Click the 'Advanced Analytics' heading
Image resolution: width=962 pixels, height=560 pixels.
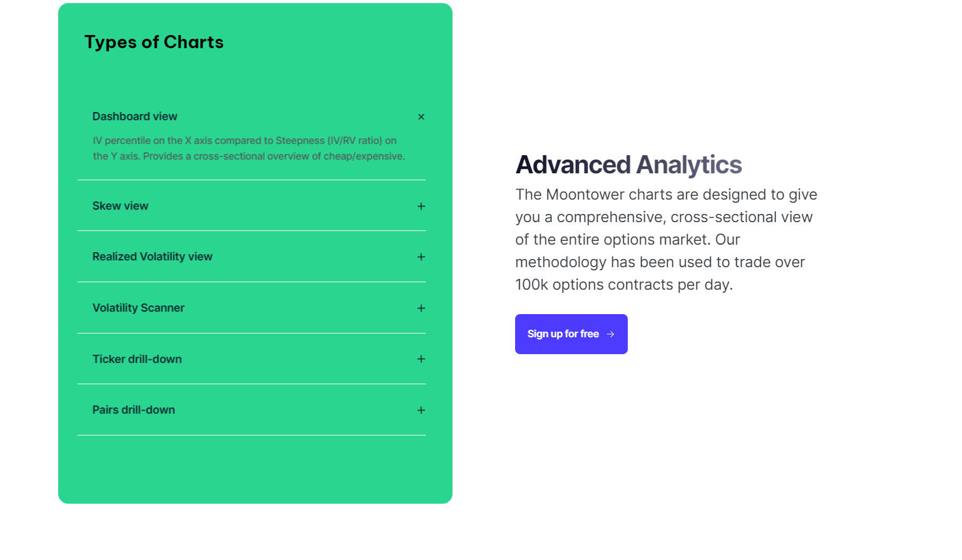click(628, 165)
